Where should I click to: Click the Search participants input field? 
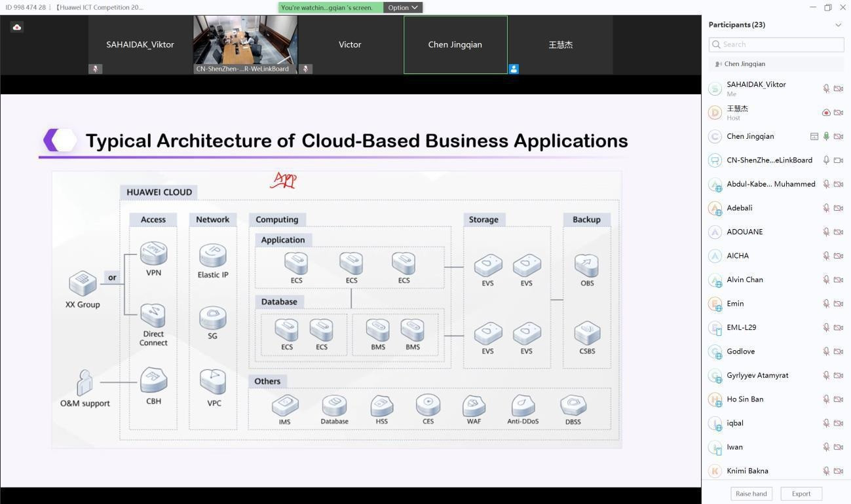pos(780,45)
